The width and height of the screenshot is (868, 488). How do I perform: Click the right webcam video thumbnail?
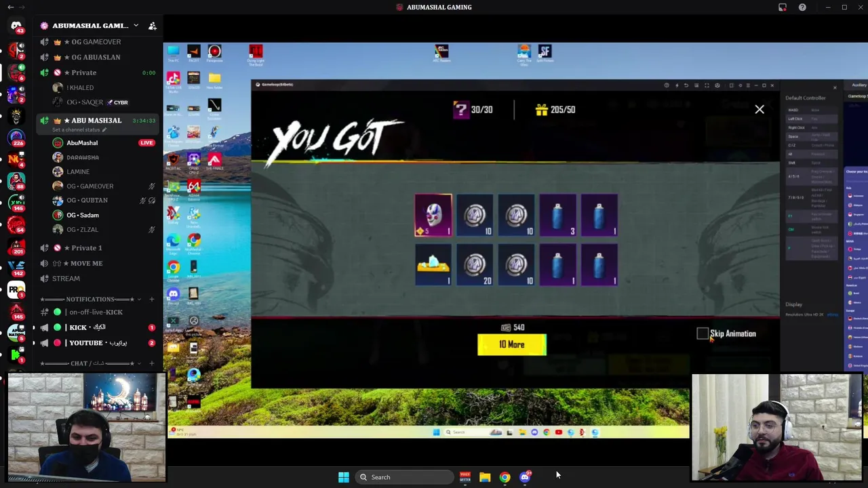pos(777,428)
